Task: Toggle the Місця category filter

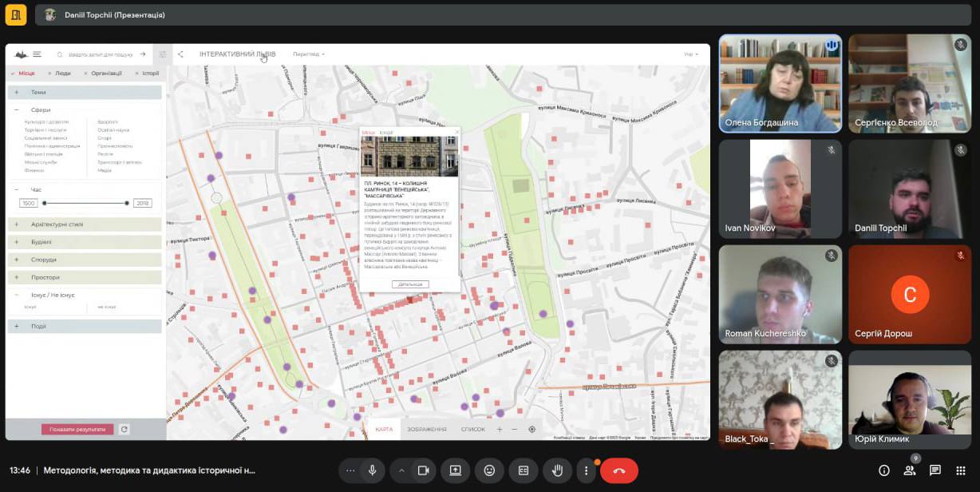Action: (26, 73)
